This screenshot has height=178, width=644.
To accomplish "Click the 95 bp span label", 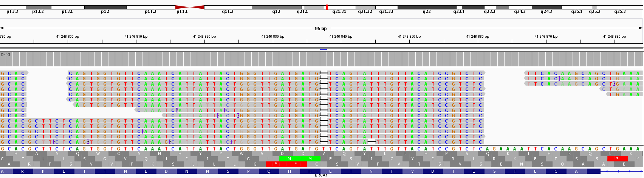I will pyautogui.click(x=321, y=29).
